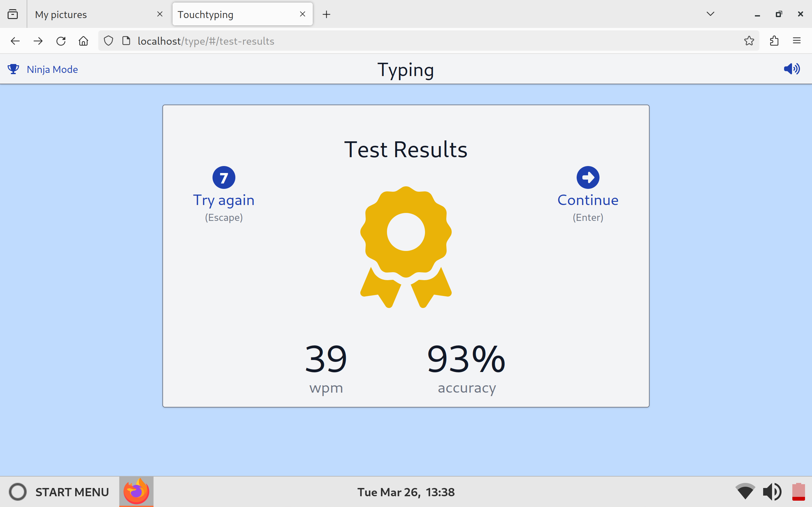The image size is (812, 507).
Task: Click the Try again link
Action: point(224,200)
